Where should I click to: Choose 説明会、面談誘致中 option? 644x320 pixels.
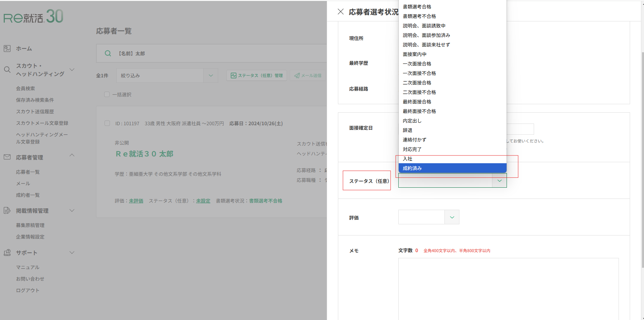pos(453,26)
